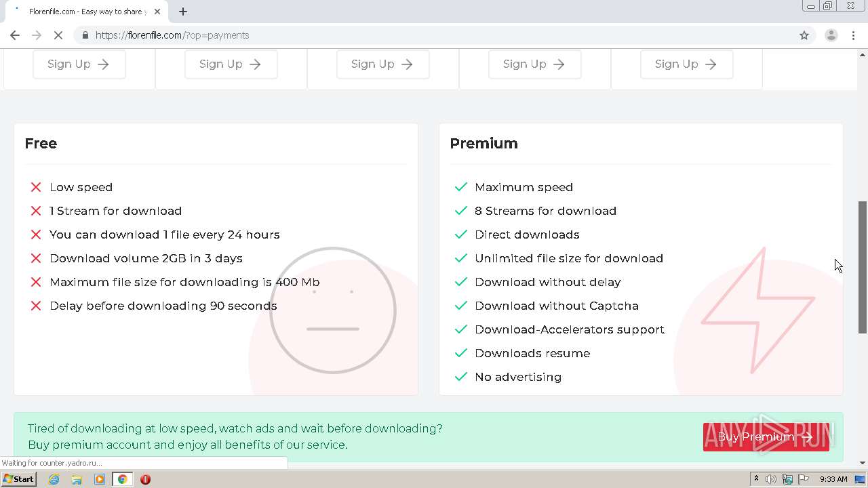The image size is (868, 488).
Task: Click the red Opera taskbar icon
Action: (145, 479)
